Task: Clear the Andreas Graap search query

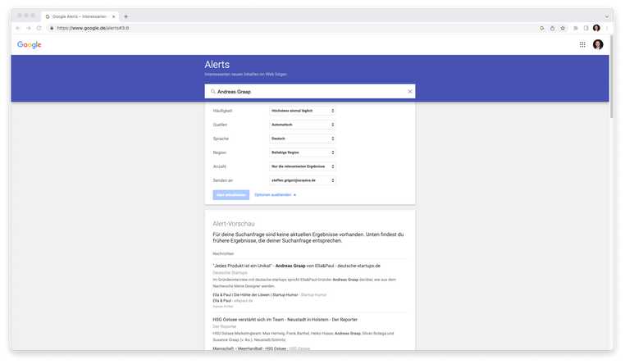Action: pos(410,92)
